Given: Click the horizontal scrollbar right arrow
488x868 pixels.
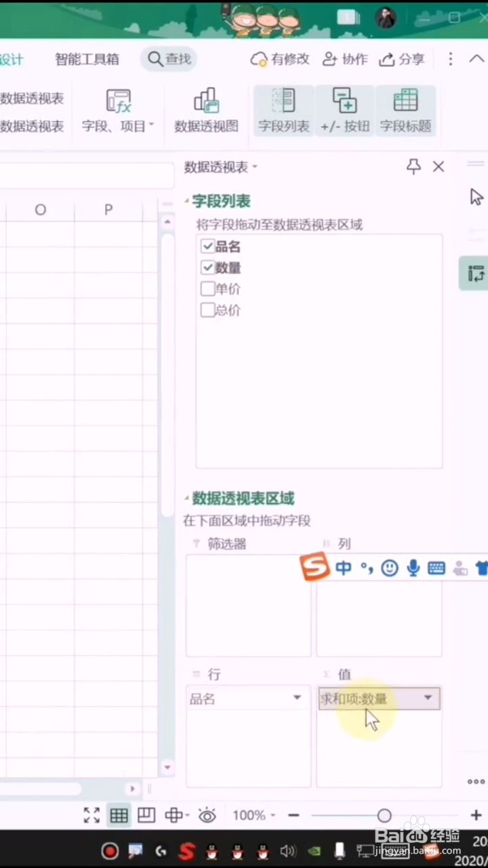Looking at the screenshot, I should pyautogui.click(x=133, y=789).
